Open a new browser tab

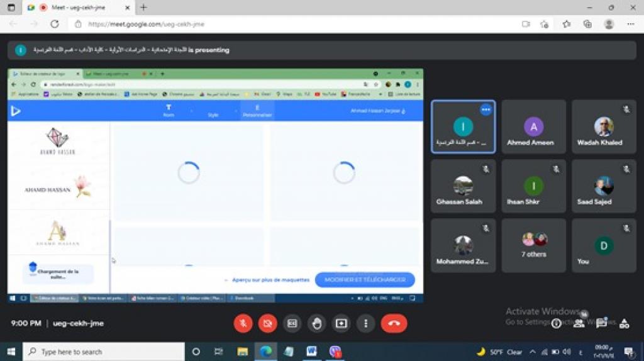(x=143, y=8)
